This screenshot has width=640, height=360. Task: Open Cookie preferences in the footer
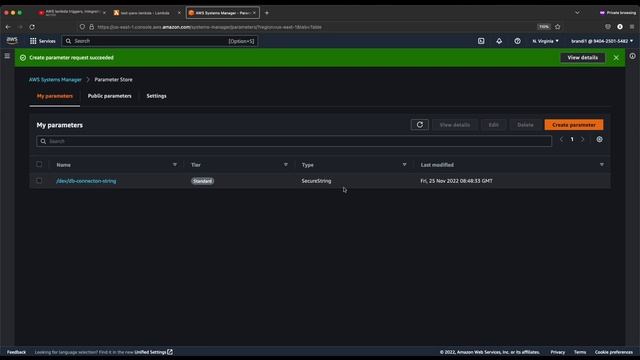click(613, 352)
